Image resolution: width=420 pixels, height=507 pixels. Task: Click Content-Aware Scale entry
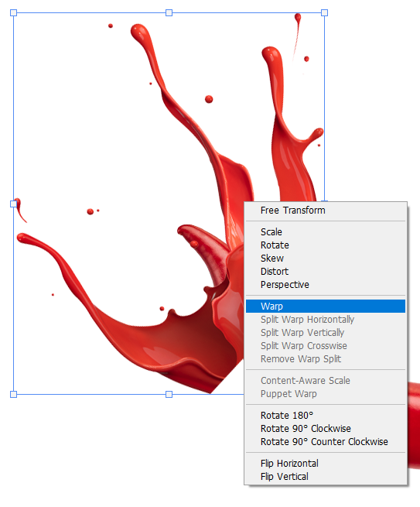326,381
